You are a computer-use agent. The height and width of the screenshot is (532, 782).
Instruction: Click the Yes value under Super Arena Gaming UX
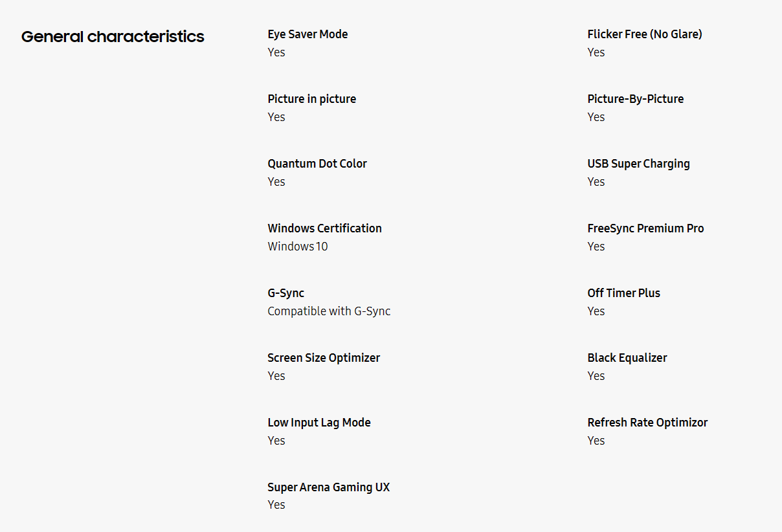point(276,505)
